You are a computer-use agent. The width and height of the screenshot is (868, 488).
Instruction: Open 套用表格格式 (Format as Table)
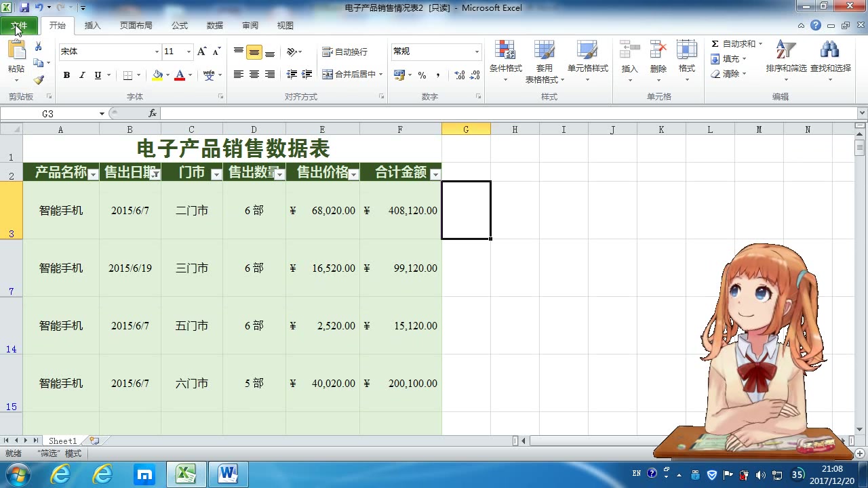(x=545, y=61)
